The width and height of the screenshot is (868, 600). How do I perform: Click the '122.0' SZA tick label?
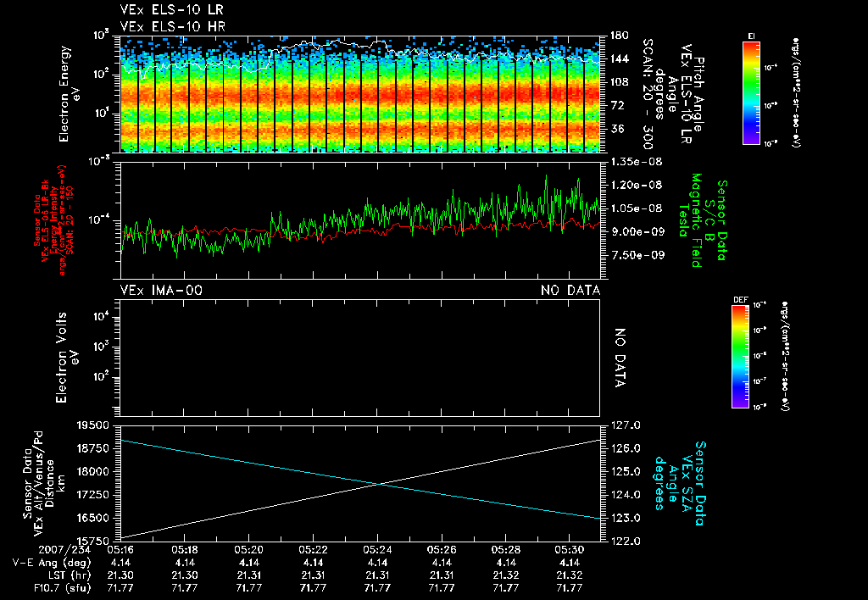625,542
